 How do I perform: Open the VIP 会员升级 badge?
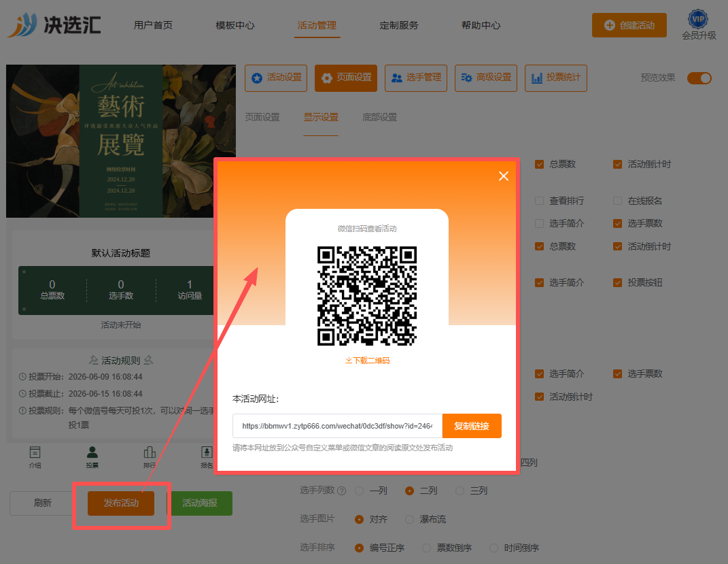(x=699, y=26)
